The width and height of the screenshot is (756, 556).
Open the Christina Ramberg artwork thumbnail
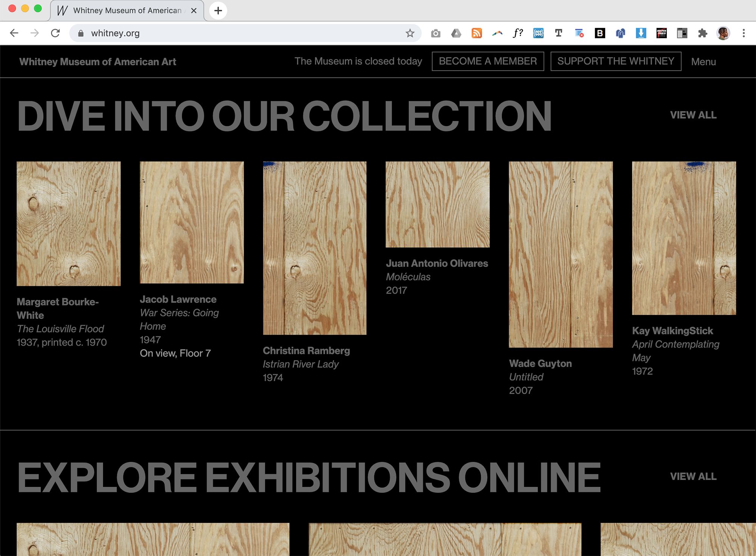315,248
